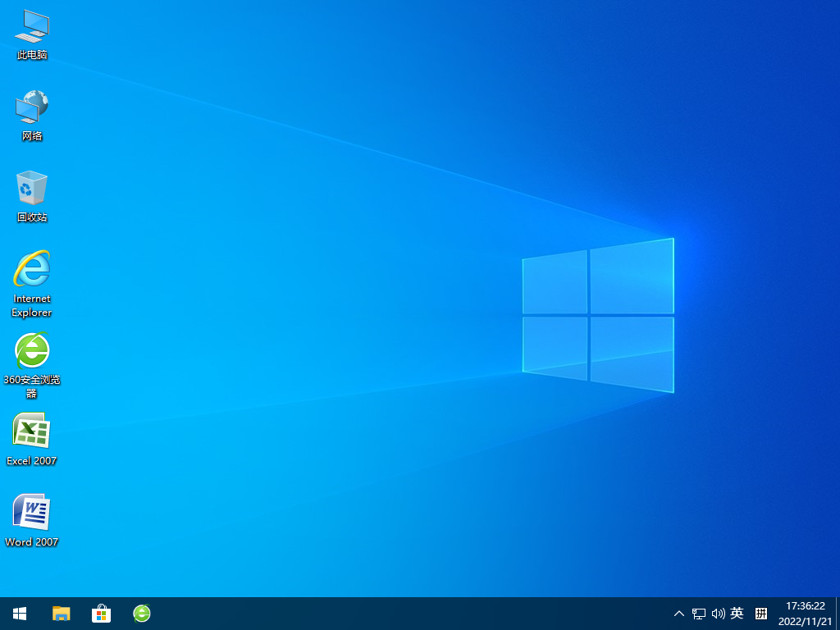Open the Windows Start menu

[20, 614]
